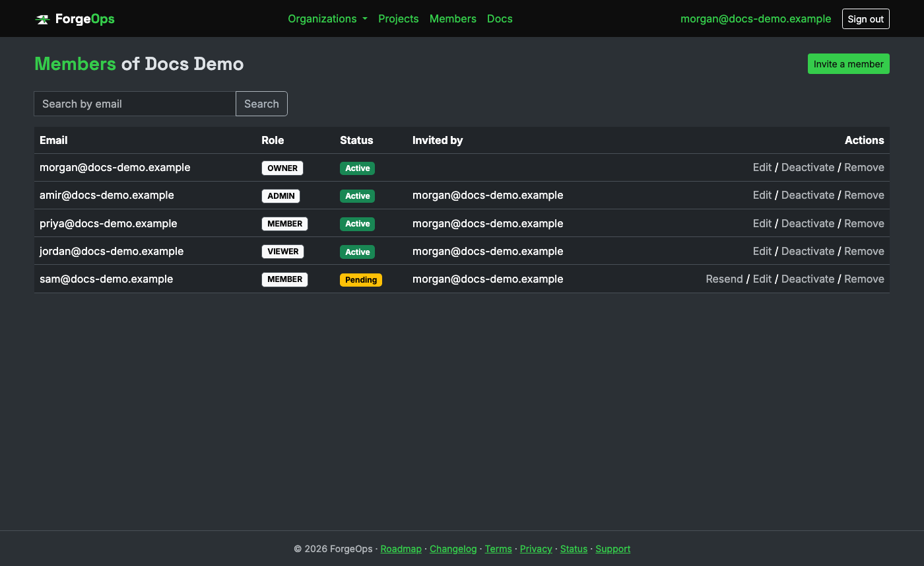Click the ForgeOps logo icon
The height and width of the screenshot is (566, 924).
[x=43, y=19]
